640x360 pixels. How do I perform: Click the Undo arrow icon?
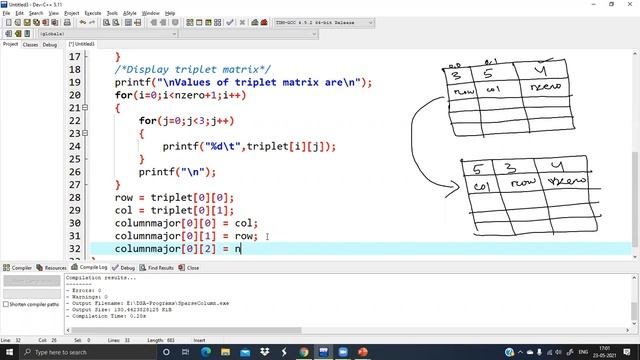point(83,22)
